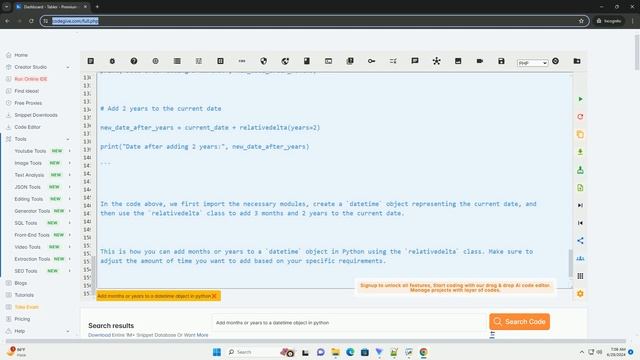The height and width of the screenshot is (360, 640).
Task: Open File Explorer from the taskbar
Action: tap(336, 352)
